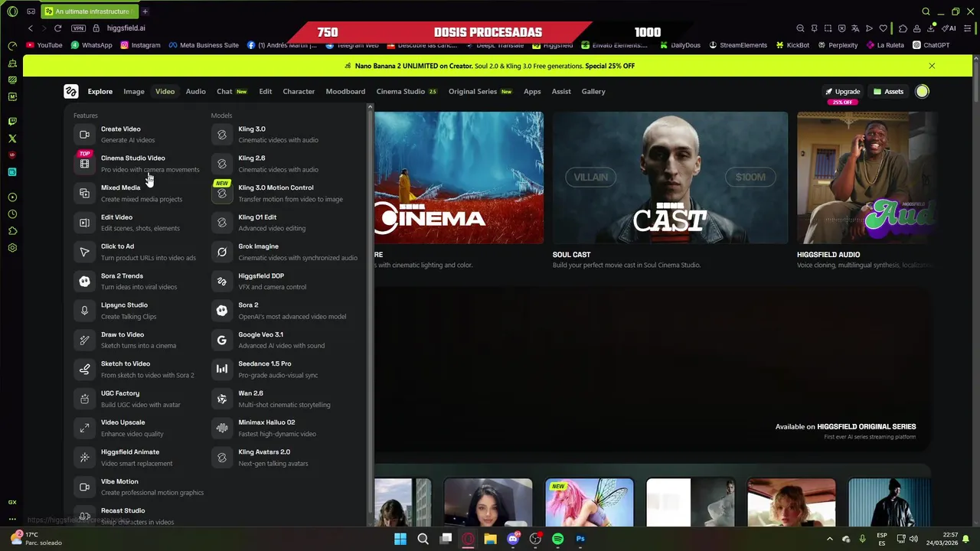Open the Moodboard page
The height and width of the screenshot is (551, 980).
click(x=345, y=91)
